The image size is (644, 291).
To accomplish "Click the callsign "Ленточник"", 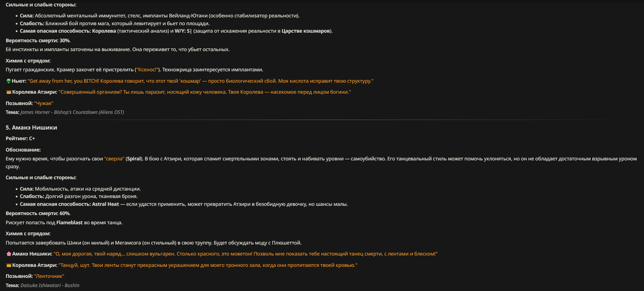I will [x=49, y=276].
